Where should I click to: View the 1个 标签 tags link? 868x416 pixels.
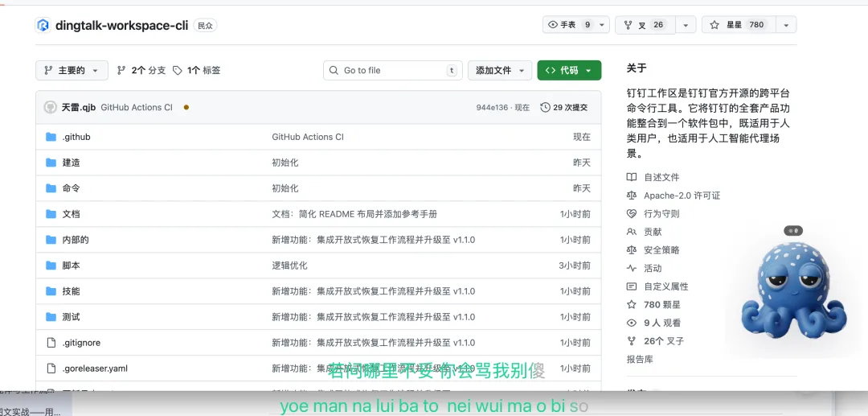tap(197, 70)
